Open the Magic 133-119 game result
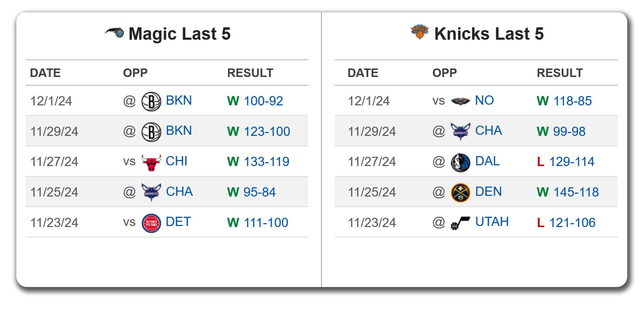Screen dimensions: 644x309 point(266,162)
